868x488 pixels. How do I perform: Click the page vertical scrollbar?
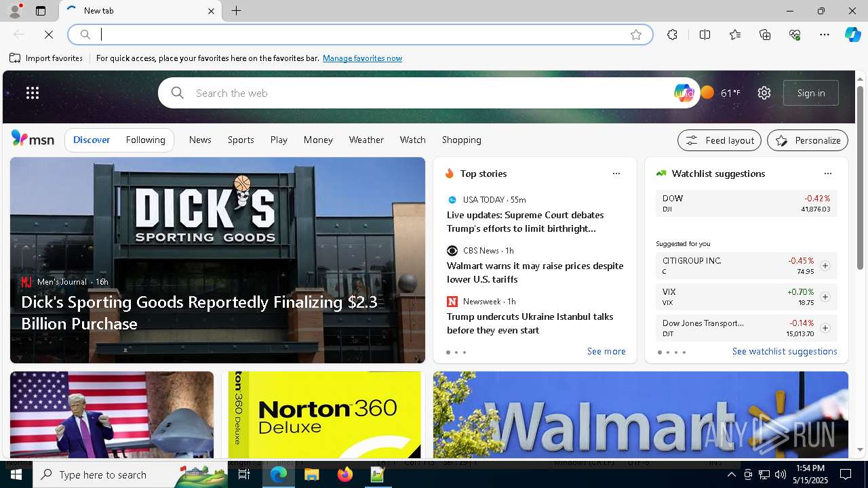click(860, 178)
